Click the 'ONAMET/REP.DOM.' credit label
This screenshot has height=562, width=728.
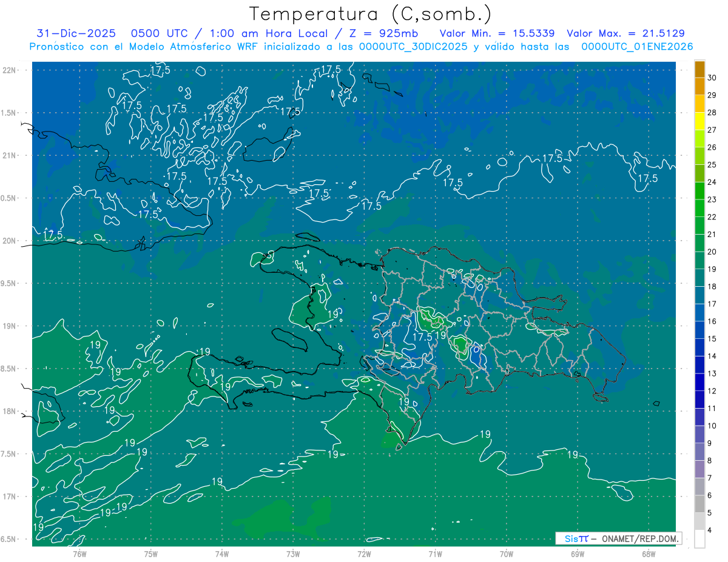point(640,538)
